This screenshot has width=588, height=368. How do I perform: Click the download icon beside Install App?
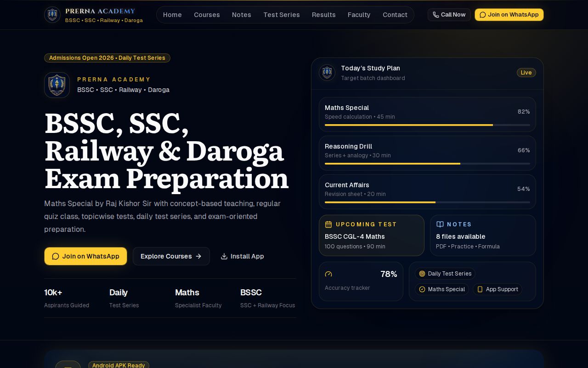(x=224, y=256)
